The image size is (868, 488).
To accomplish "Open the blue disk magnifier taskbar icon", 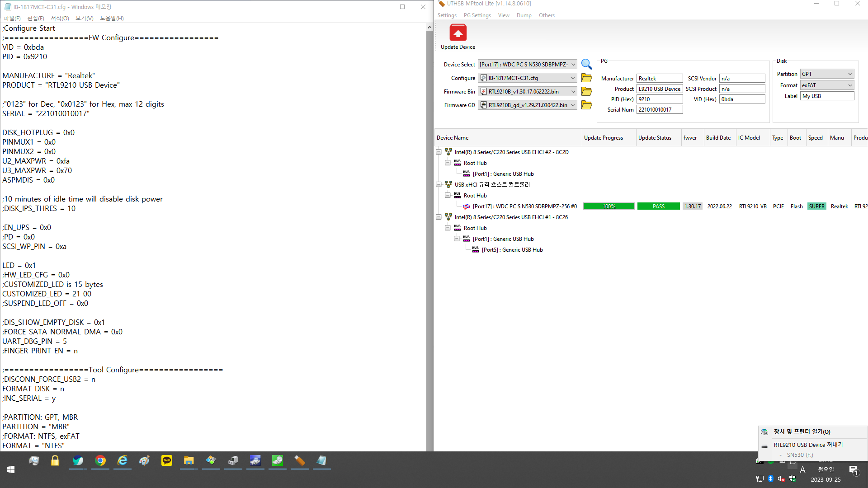I will (x=255, y=460).
